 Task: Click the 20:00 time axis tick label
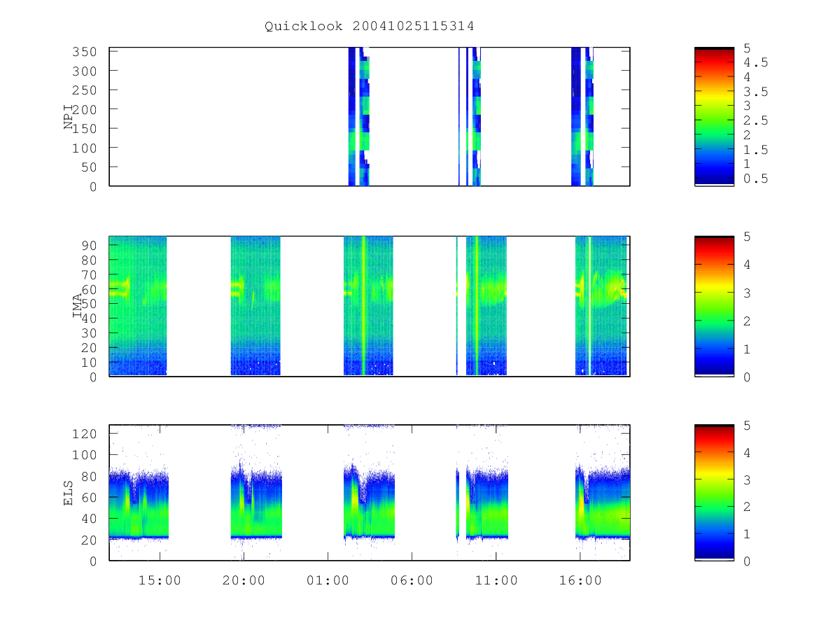(244, 580)
